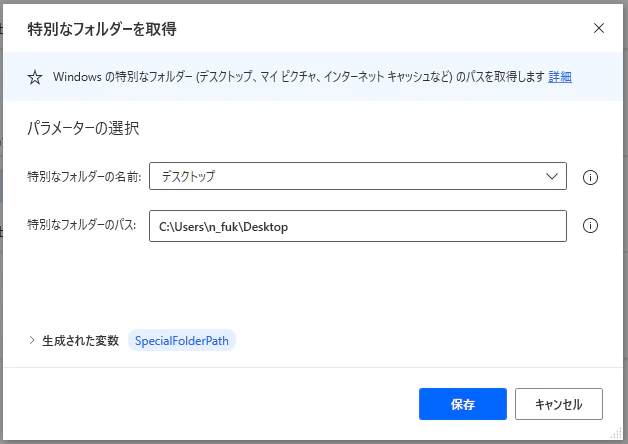The height and width of the screenshot is (444, 628).
Task: Close the 特別なフォルダーを取得 dialog
Action: [x=599, y=28]
